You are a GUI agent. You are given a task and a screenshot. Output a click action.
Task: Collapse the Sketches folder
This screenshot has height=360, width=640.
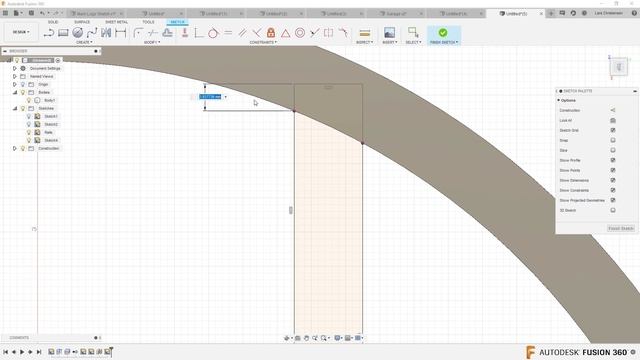click(x=15, y=108)
